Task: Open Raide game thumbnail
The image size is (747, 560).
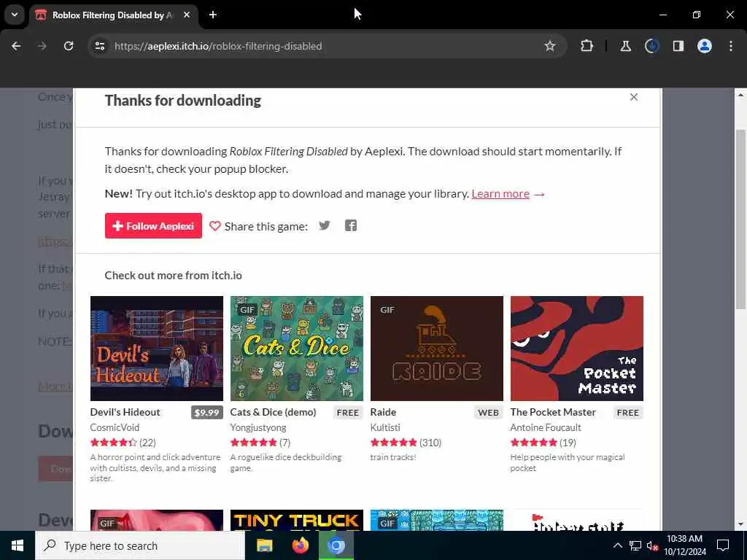Action: (437, 349)
